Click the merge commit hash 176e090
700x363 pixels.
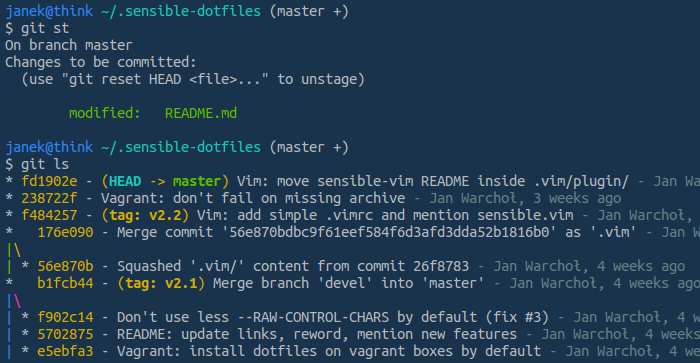click(x=65, y=232)
